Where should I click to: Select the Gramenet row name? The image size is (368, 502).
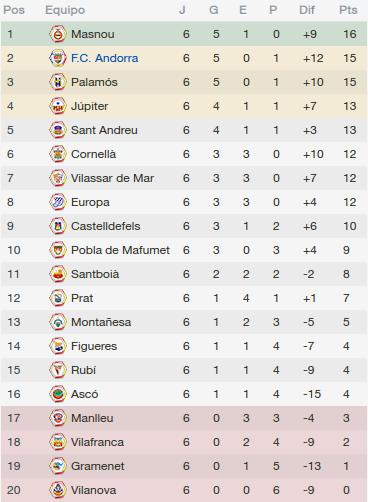[x=98, y=466]
